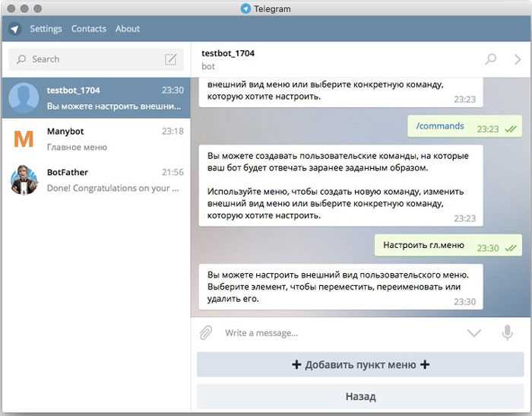Screen dimensions: 532x416
Task: Click the read checkmarks on Настроить гл.меню
Action: click(x=511, y=248)
